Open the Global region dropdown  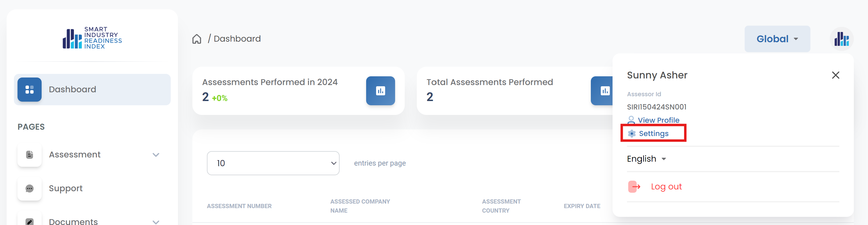pyautogui.click(x=777, y=39)
